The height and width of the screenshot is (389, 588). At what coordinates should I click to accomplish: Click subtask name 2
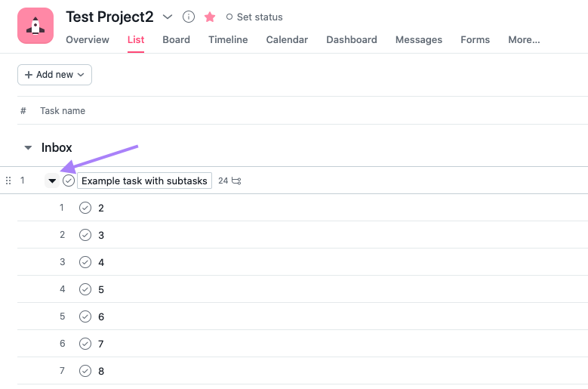click(101, 208)
